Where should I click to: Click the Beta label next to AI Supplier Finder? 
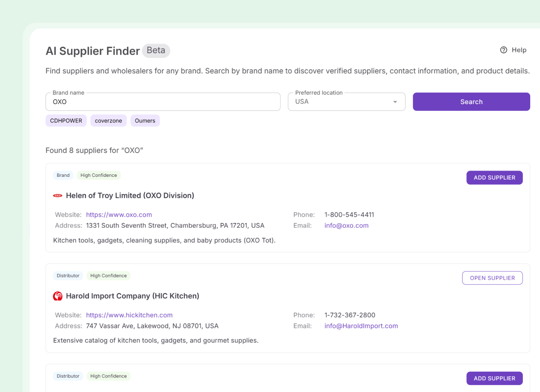coord(156,50)
